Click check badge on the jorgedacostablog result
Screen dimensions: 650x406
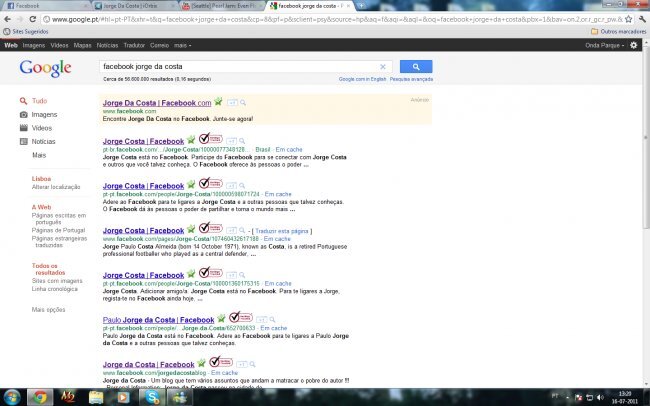(221, 362)
